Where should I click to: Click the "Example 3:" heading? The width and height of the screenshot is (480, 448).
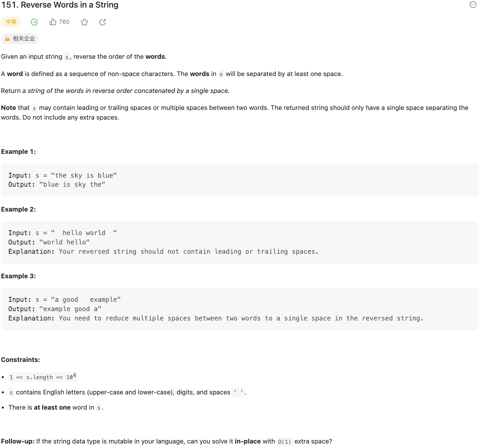pos(19,276)
